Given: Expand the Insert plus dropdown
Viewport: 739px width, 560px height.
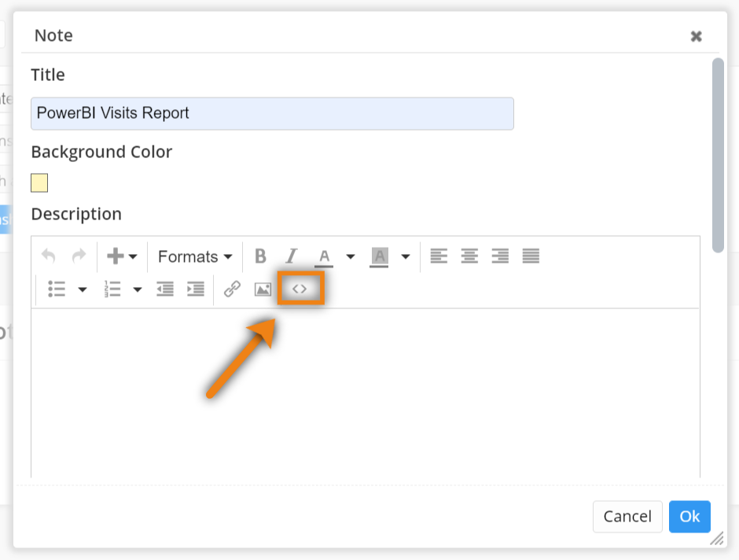Looking at the screenshot, I should click(122, 256).
